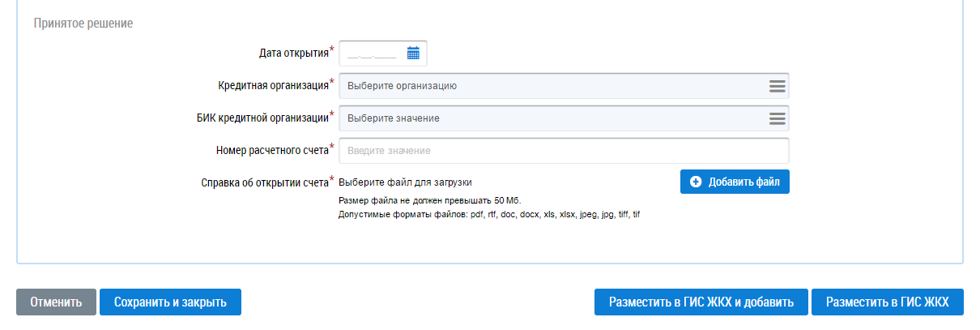Open the calendar date picker icon
The width and height of the screenshot is (980, 330).
click(413, 54)
